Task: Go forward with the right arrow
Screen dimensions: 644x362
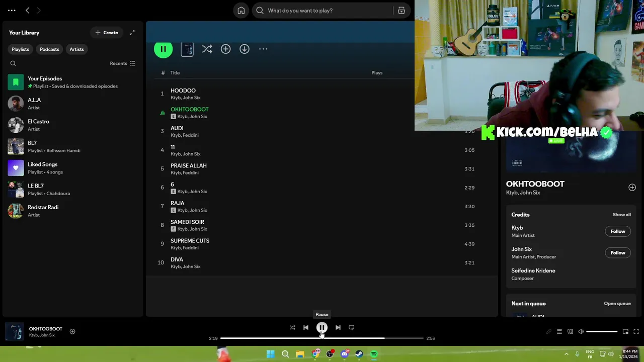Action: 39,10
